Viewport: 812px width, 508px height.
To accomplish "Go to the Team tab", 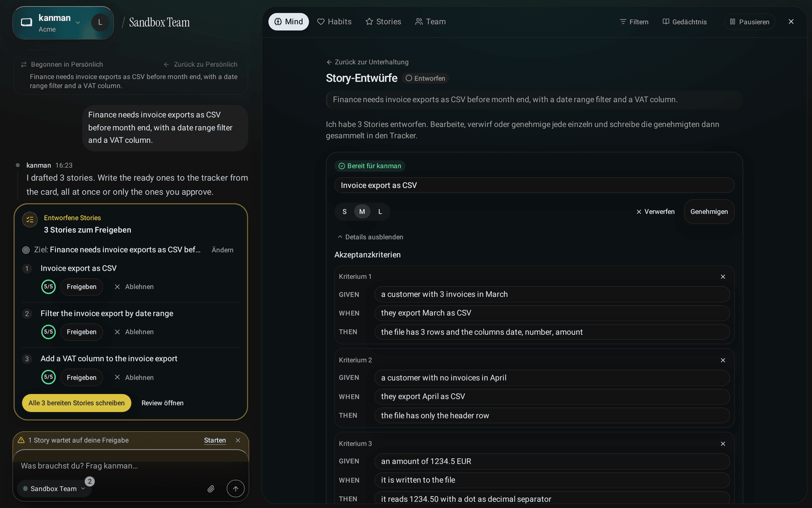I will click(430, 21).
